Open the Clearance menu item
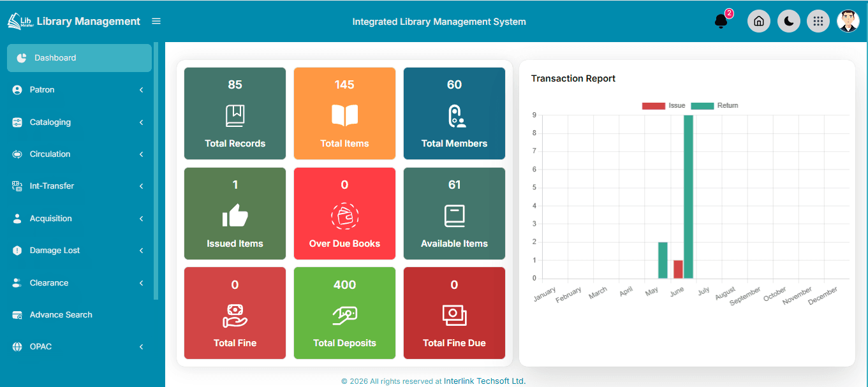This screenshot has width=868, height=387. [x=78, y=283]
